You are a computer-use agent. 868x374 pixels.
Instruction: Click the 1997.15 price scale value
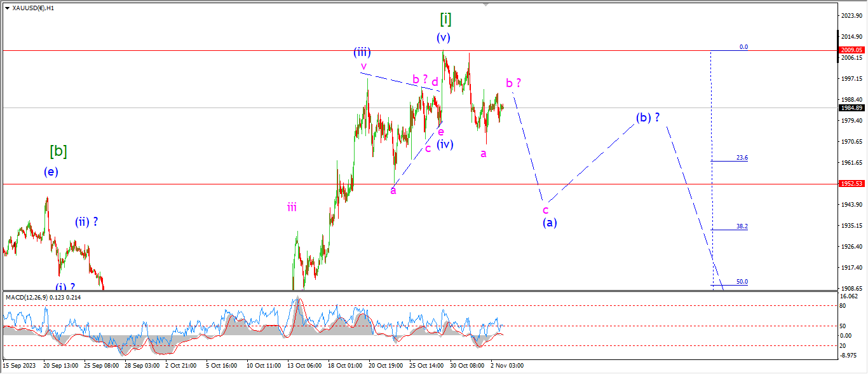tap(851, 78)
